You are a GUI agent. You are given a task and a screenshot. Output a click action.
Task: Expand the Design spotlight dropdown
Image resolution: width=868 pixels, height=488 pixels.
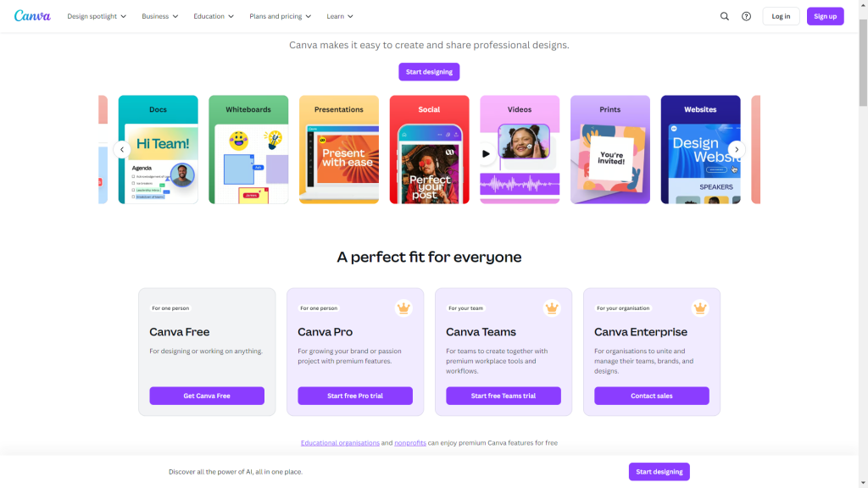[x=97, y=16]
